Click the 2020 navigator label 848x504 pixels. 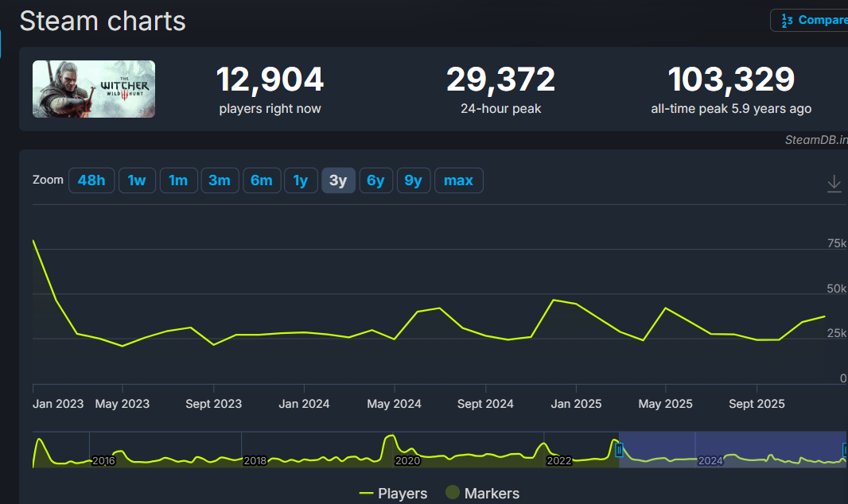click(x=407, y=461)
